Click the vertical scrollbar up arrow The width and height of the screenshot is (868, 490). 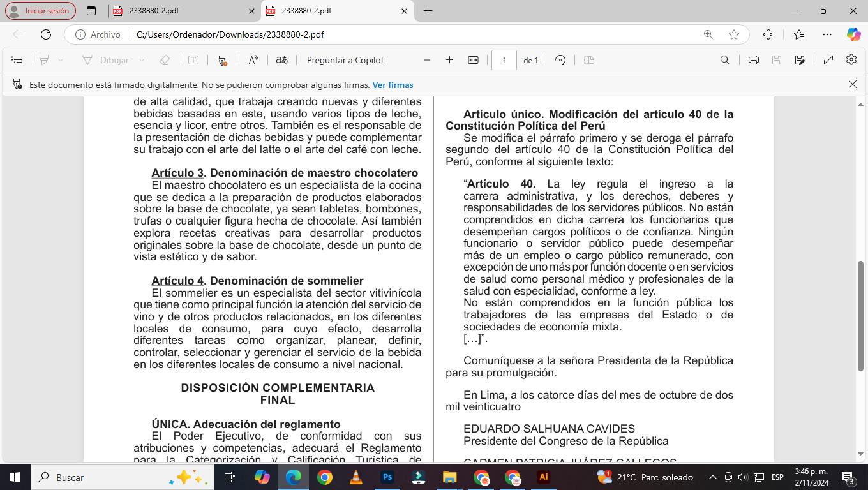click(860, 104)
